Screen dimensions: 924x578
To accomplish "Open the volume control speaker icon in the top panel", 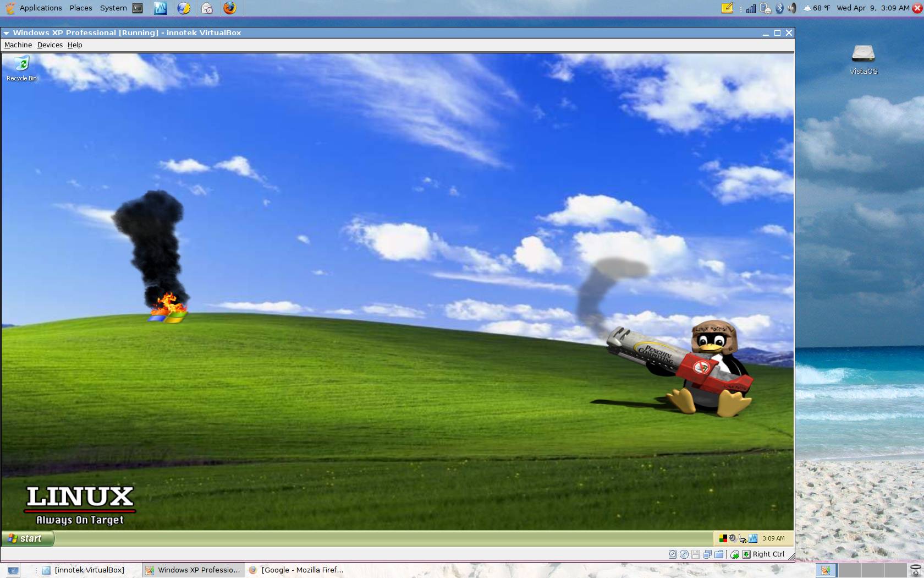I will click(x=792, y=8).
